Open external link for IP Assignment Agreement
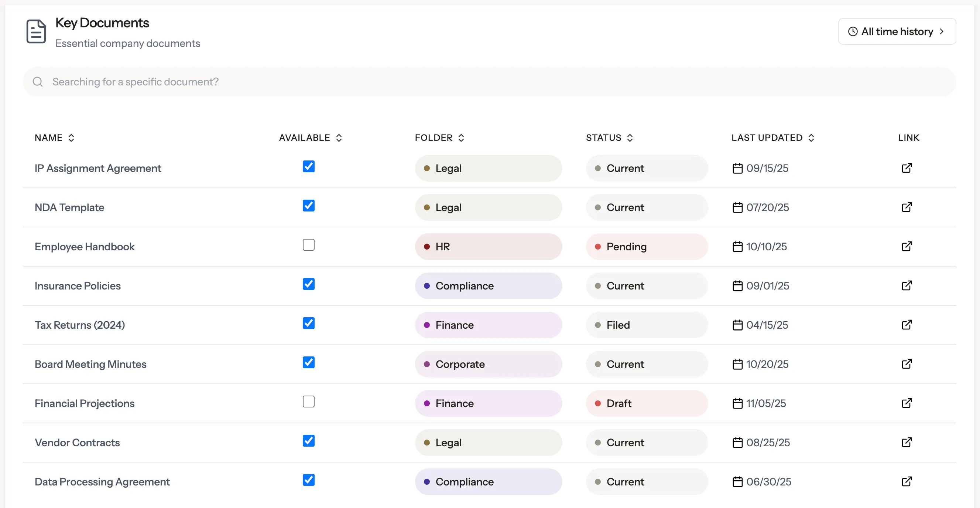Viewport: 980px width, 508px height. (x=907, y=168)
